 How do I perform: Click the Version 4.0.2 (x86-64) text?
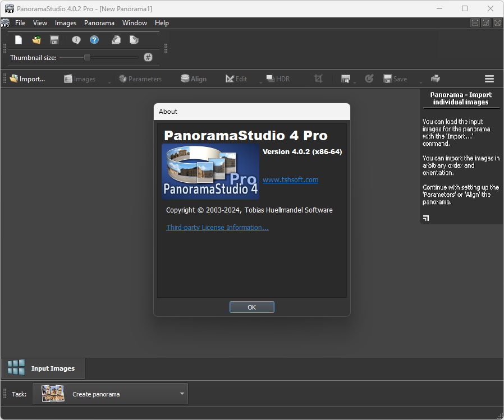click(x=302, y=151)
